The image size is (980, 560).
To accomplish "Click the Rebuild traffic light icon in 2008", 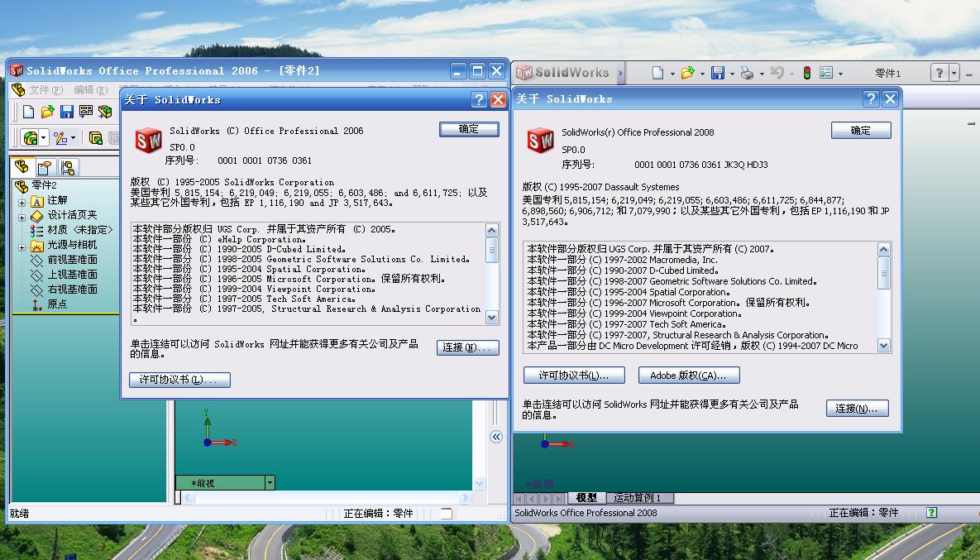I will (x=807, y=73).
